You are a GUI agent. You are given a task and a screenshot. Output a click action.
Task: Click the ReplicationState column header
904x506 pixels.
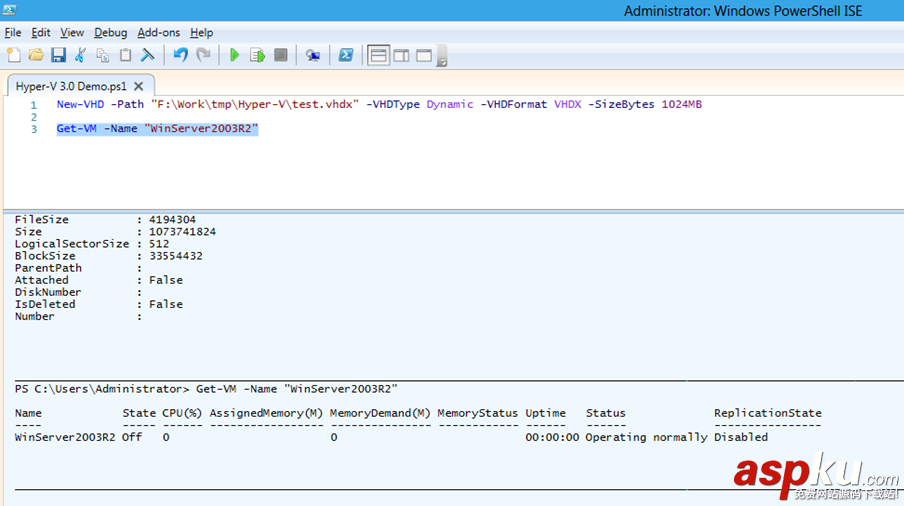tap(767, 413)
